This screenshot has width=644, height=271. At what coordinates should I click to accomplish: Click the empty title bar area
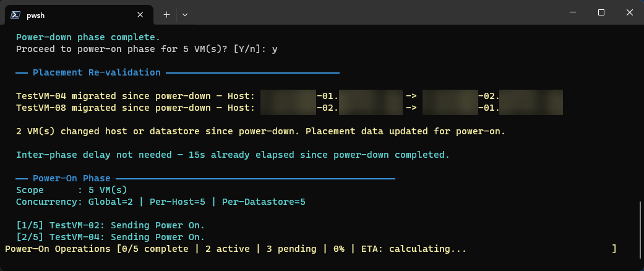point(371,12)
